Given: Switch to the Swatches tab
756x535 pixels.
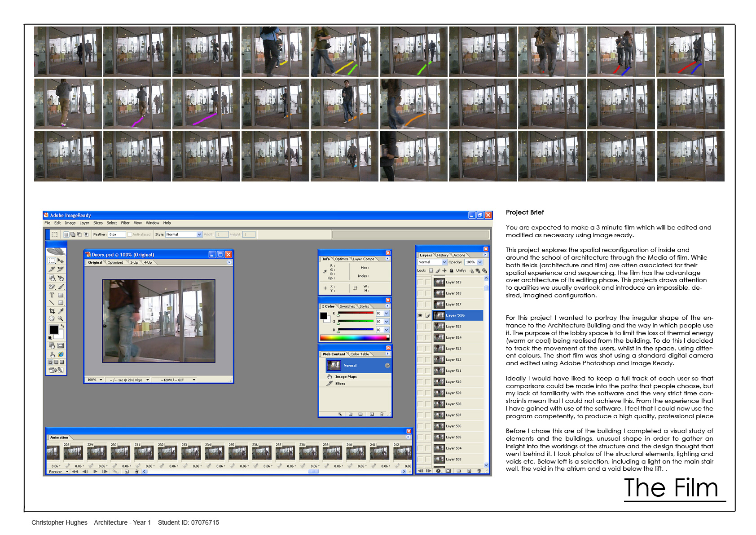Looking at the screenshot, I should point(347,306).
